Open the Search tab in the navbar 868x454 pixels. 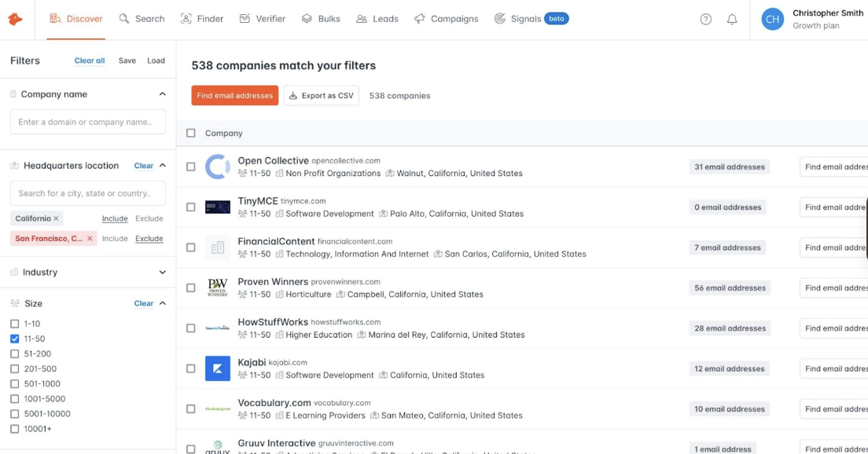[x=142, y=18]
